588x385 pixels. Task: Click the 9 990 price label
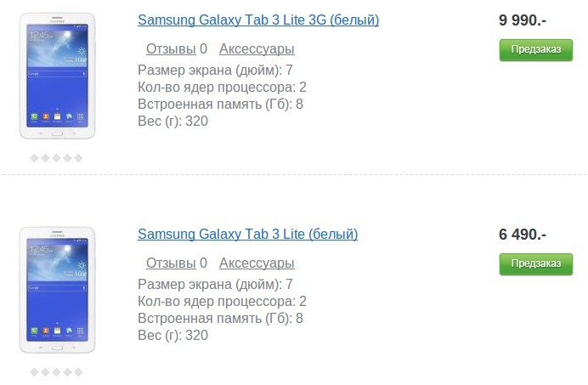click(x=523, y=20)
